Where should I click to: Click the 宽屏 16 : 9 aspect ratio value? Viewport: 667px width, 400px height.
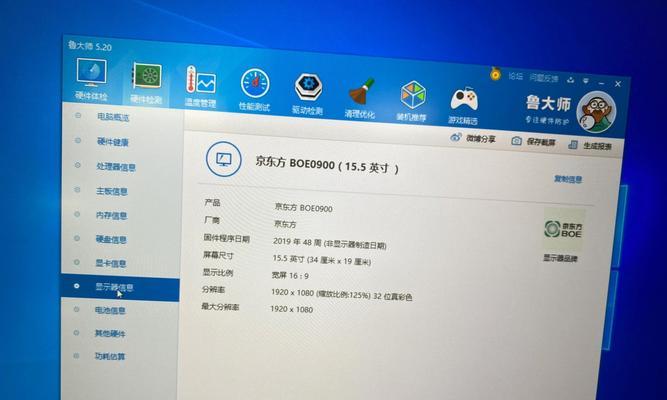(291, 276)
